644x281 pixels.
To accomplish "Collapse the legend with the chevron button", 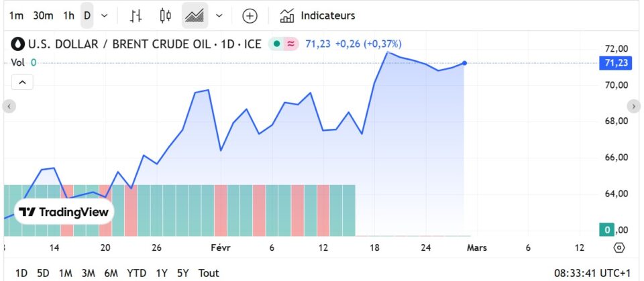I will click(22, 82).
